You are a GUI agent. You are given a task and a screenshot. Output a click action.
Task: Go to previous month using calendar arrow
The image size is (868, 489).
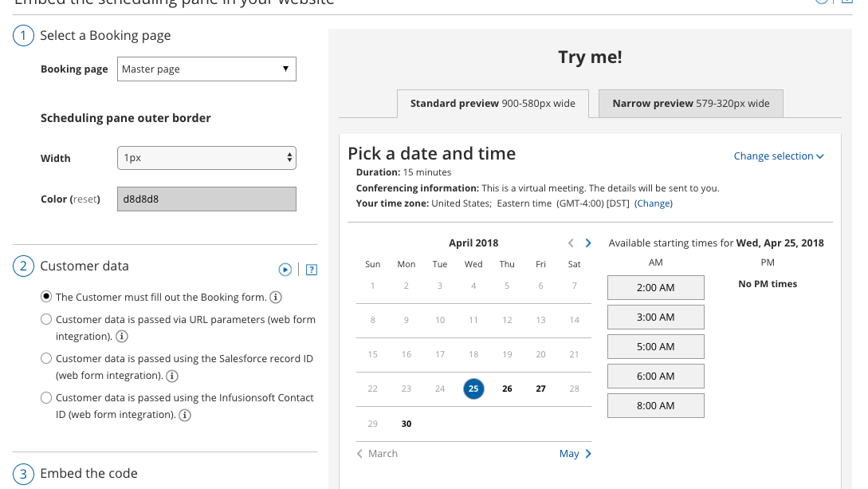571,243
